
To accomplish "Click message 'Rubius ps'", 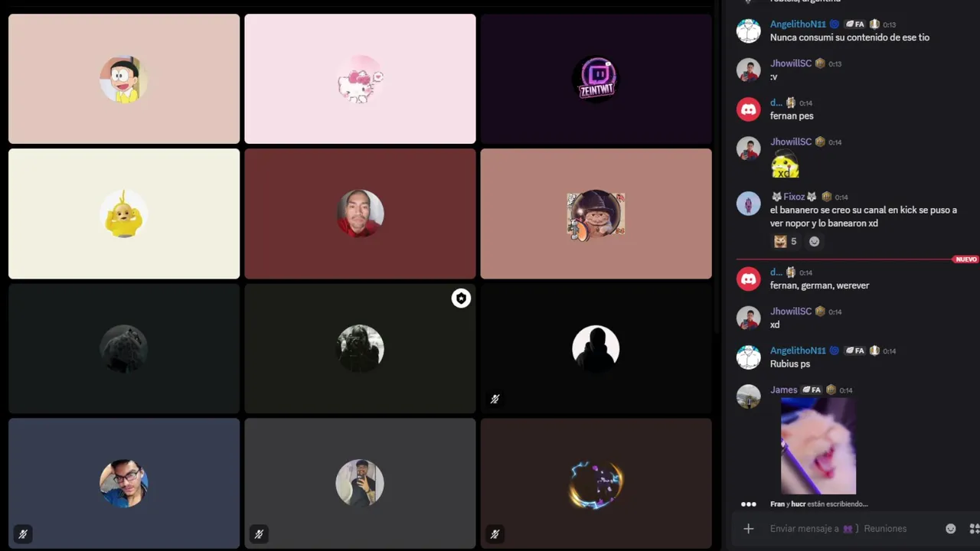I will tap(790, 364).
